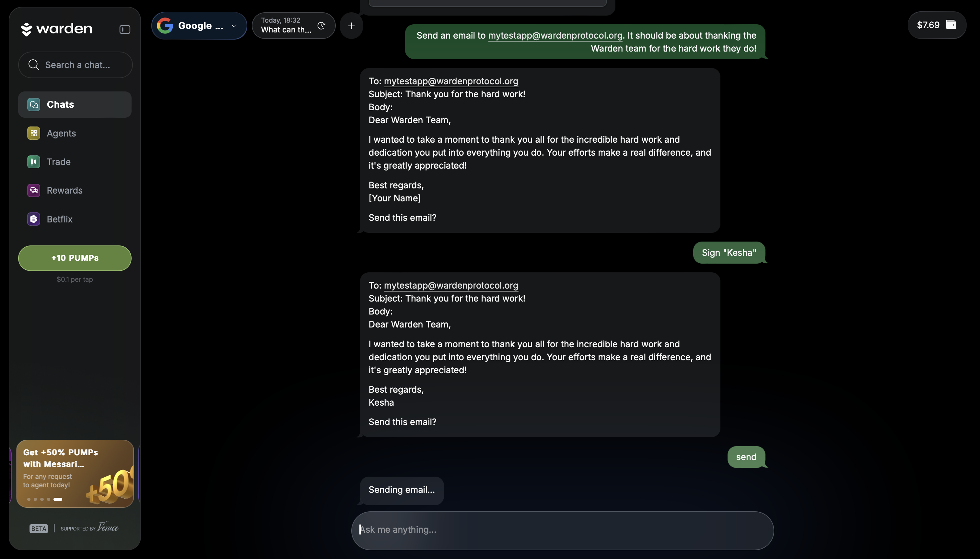Click email link in first user message
The height and width of the screenshot is (559, 980).
coord(555,36)
